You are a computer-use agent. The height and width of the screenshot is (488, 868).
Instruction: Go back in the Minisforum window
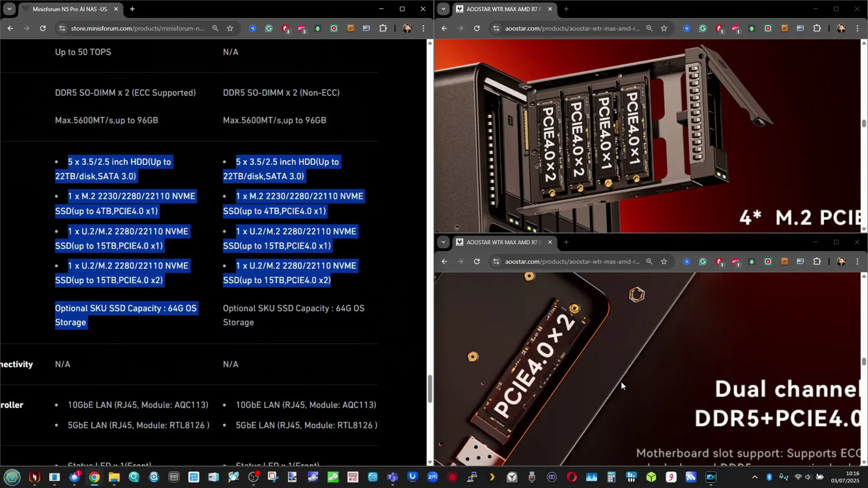pyautogui.click(x=10, y=28)
